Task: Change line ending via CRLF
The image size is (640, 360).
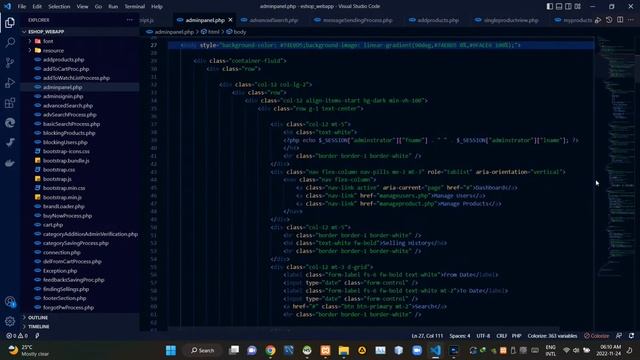Action: (502, 336)
